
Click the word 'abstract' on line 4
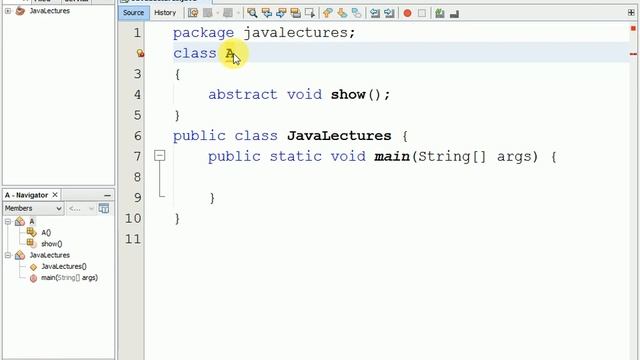[243, 95]
